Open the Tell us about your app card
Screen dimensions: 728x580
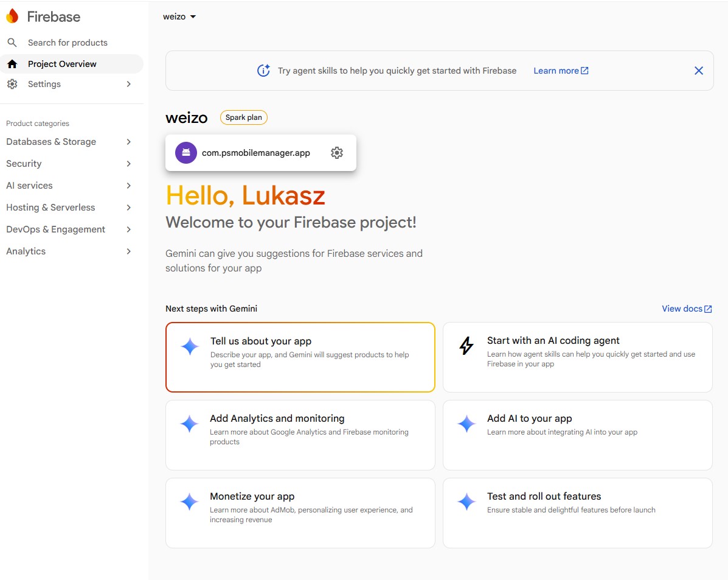pos(300,357)
